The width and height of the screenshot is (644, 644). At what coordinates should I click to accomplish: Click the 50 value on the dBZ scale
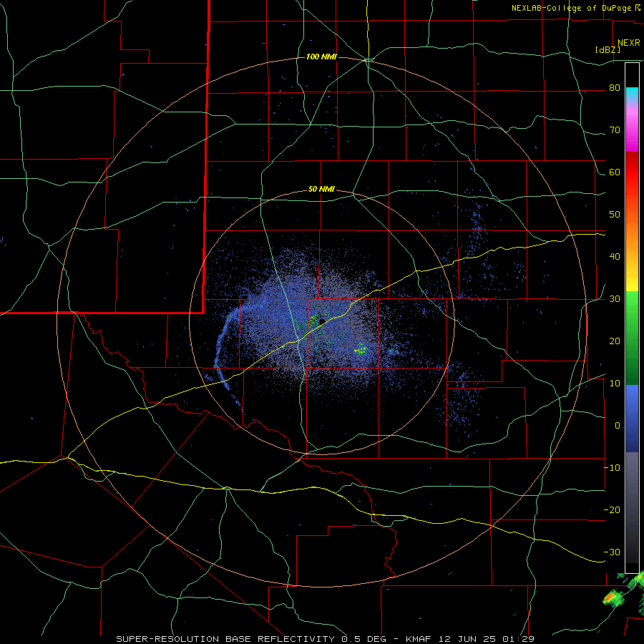coord(615,215)
